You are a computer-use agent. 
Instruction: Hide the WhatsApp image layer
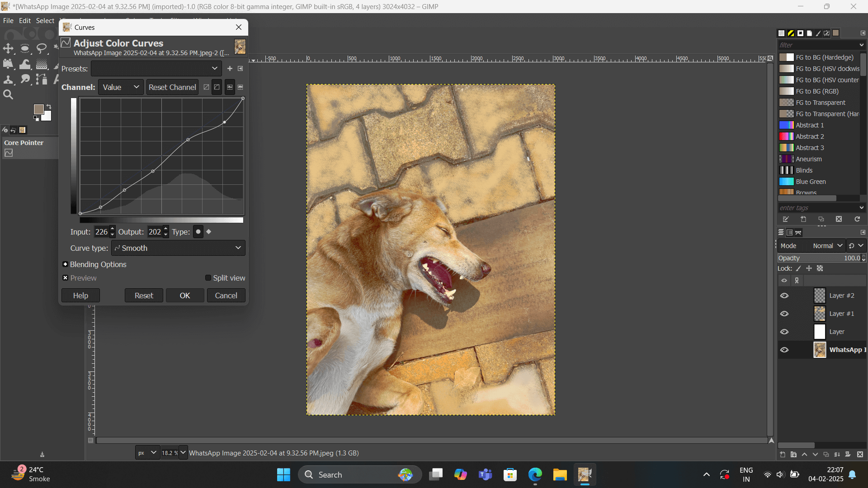click(x=784, y=350)
